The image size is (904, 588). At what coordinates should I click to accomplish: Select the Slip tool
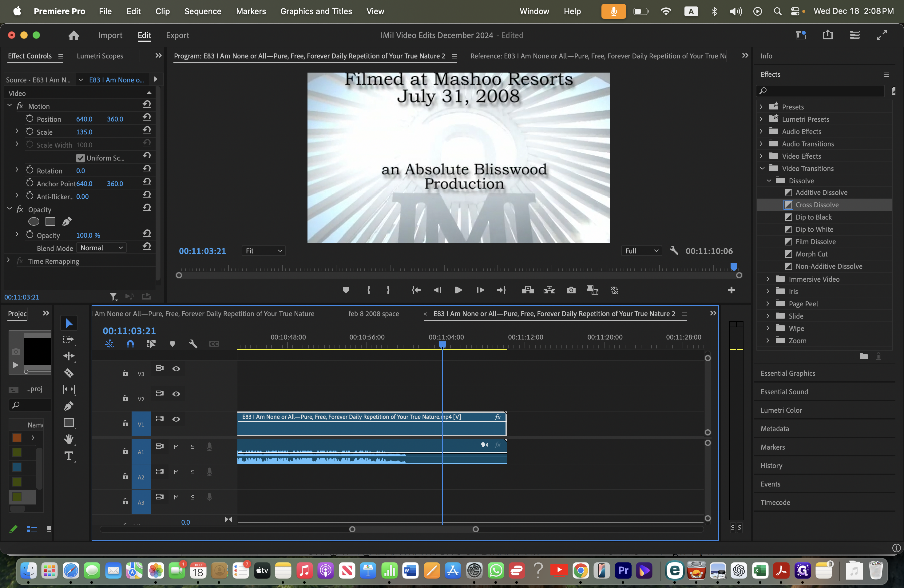pos(69,389)
